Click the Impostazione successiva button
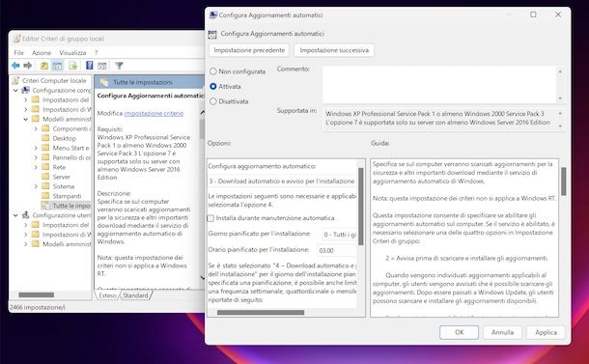Image resolution: width=589 pixels, height=364 pixels. tap(334, 50)
